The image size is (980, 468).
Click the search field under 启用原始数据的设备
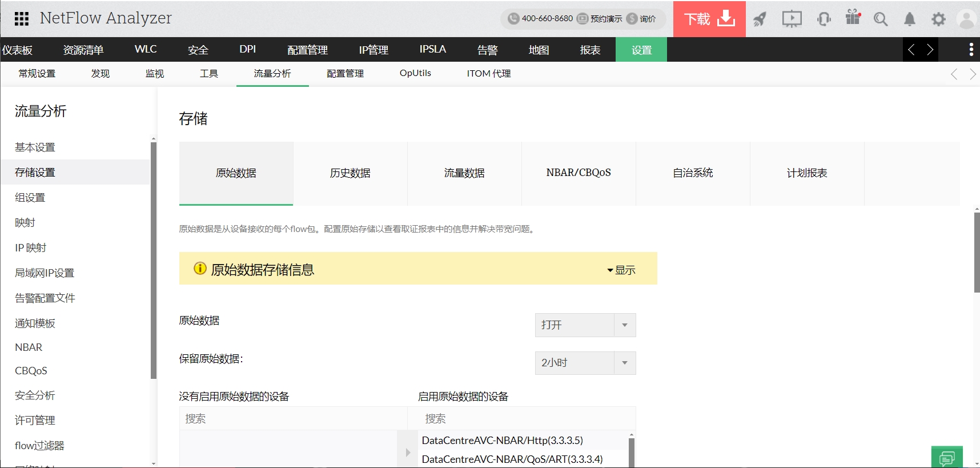[x=527, y=419]
